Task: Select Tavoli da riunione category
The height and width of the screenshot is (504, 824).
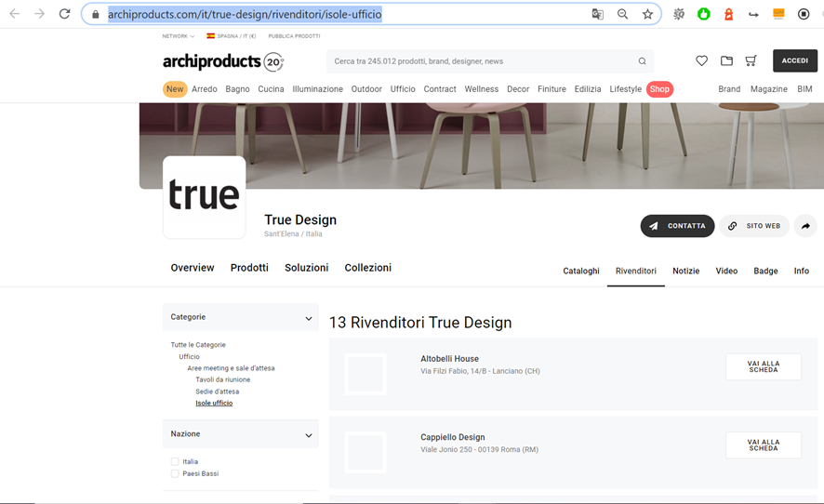Action: [222, 379]
